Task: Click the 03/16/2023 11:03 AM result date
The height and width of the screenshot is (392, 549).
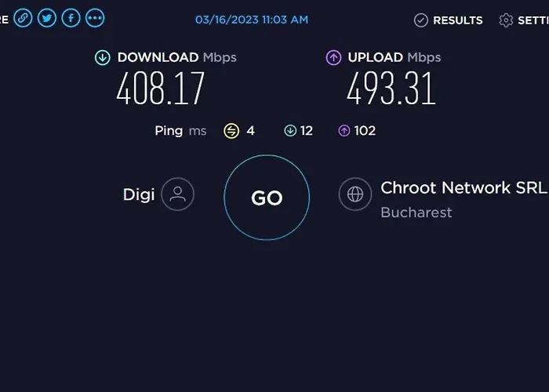Action: (252, 20)
